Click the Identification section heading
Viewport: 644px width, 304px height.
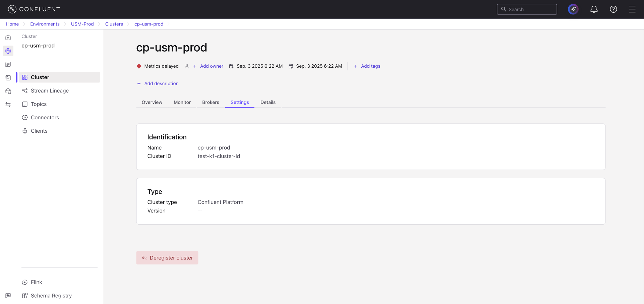point(167,137)
